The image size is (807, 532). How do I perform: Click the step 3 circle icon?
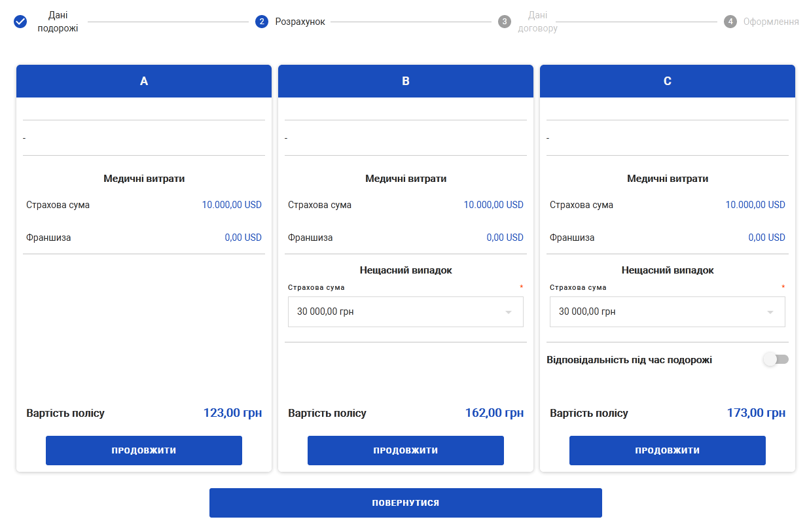[504, 22]
